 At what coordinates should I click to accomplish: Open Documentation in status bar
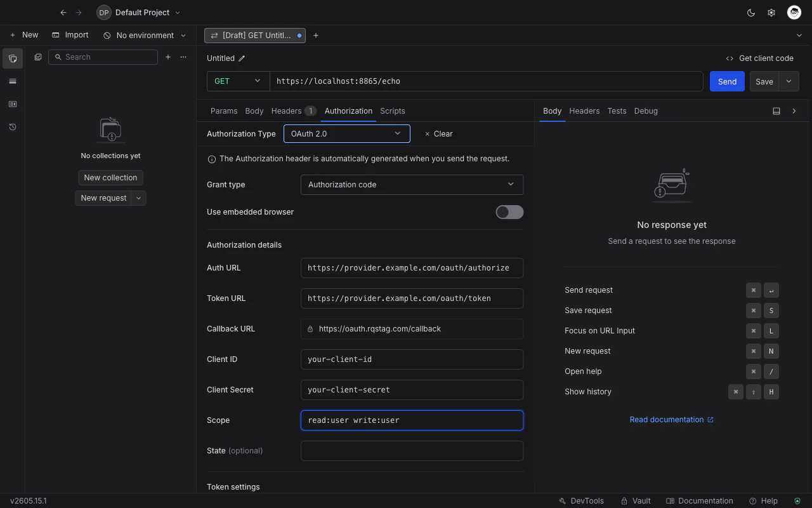pos(700,501)
